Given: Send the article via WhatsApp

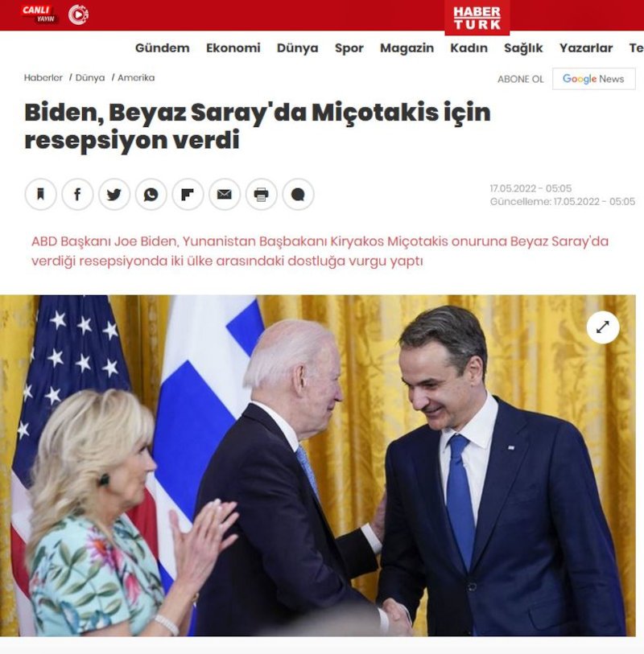Looking at the screenshot, I should click(151, 195).
